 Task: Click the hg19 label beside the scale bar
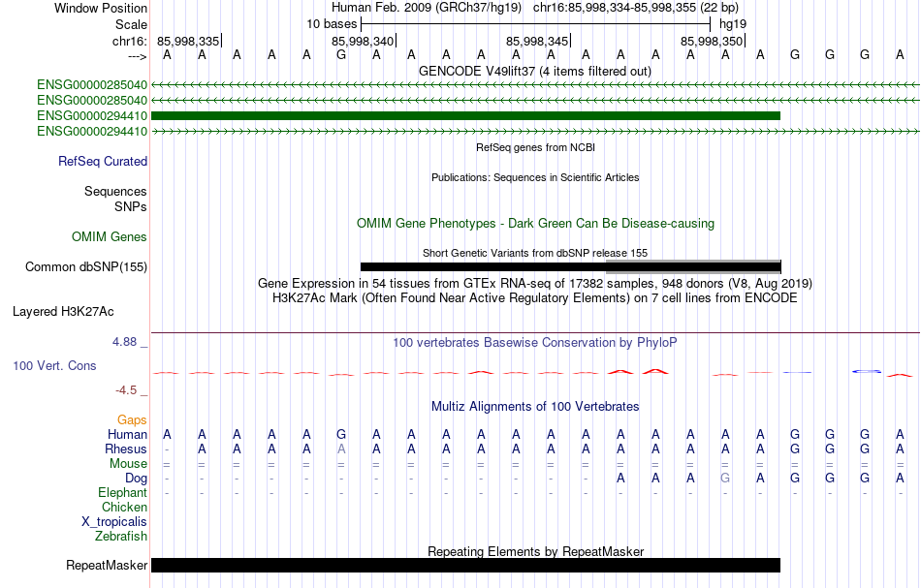[733, 24]
